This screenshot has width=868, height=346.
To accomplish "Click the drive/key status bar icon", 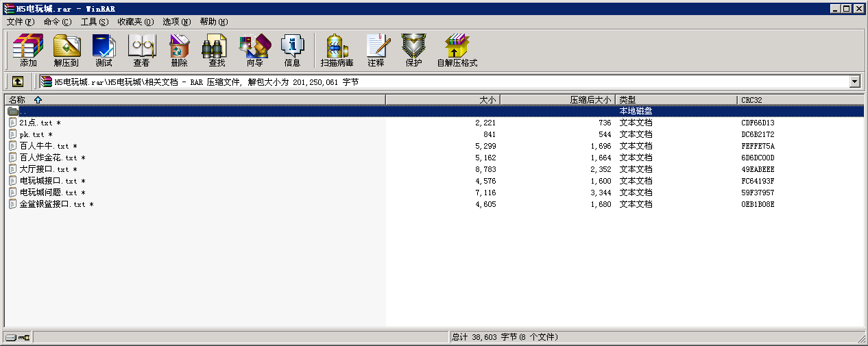I will click(18, 337).
